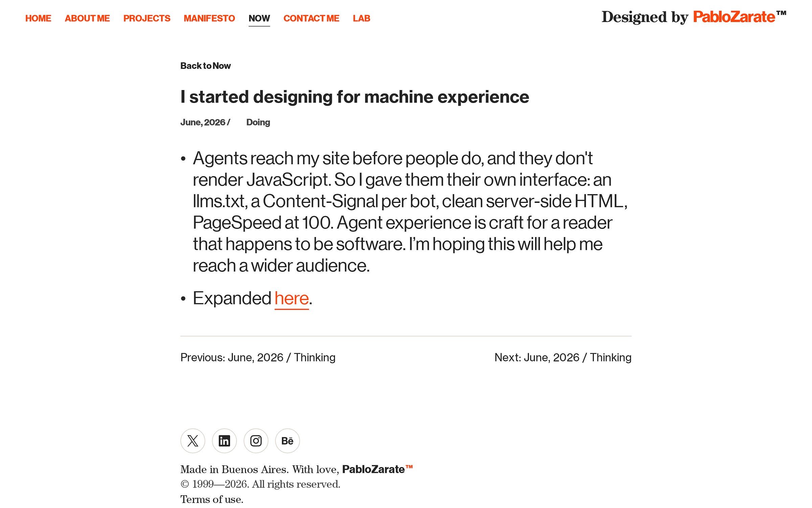Open the X (Twitter) social icon

[x=193, y=441]
